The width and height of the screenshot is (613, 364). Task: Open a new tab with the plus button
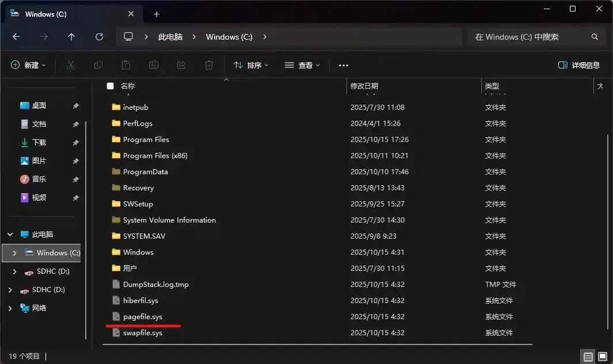156,14
